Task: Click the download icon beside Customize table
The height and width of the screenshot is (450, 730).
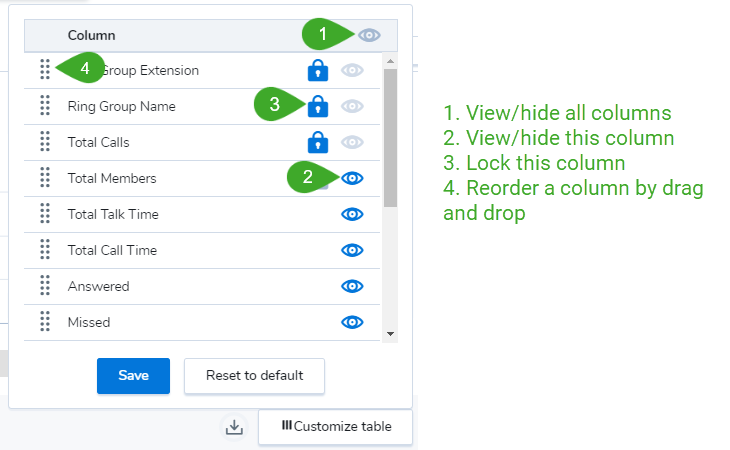Action: tap(234, 427)
